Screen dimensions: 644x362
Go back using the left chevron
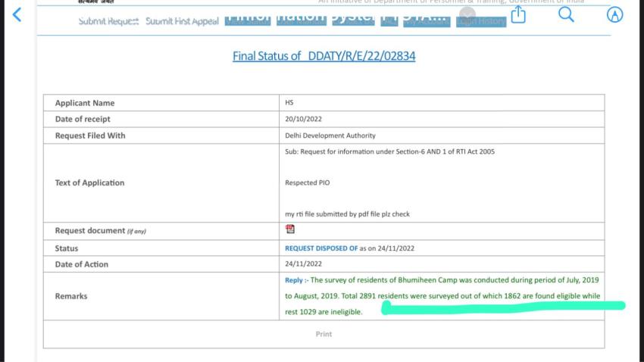pyautogui.click(x=17, y=15)
